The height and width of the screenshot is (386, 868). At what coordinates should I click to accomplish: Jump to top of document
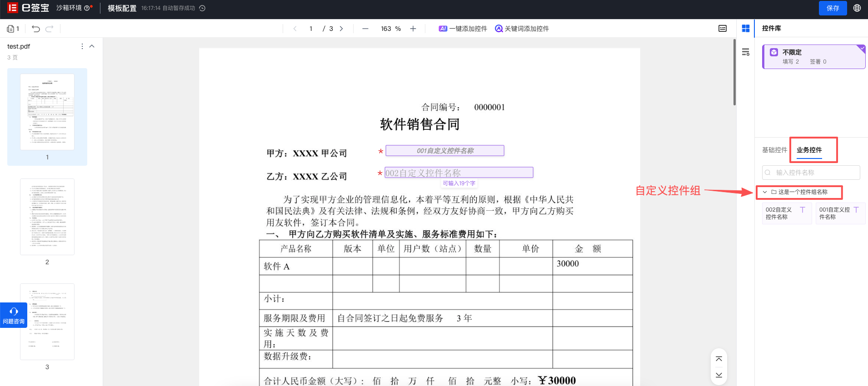point(719,359)
